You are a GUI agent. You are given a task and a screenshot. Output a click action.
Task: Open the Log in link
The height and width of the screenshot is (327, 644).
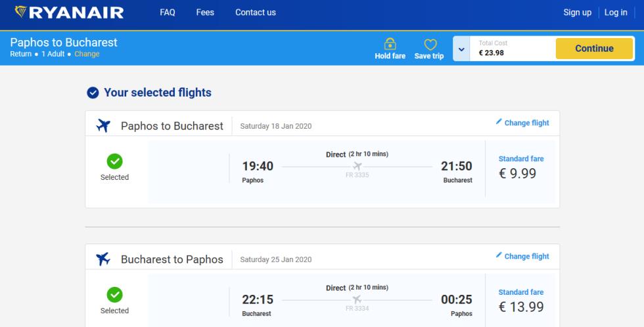click(616, 12)
